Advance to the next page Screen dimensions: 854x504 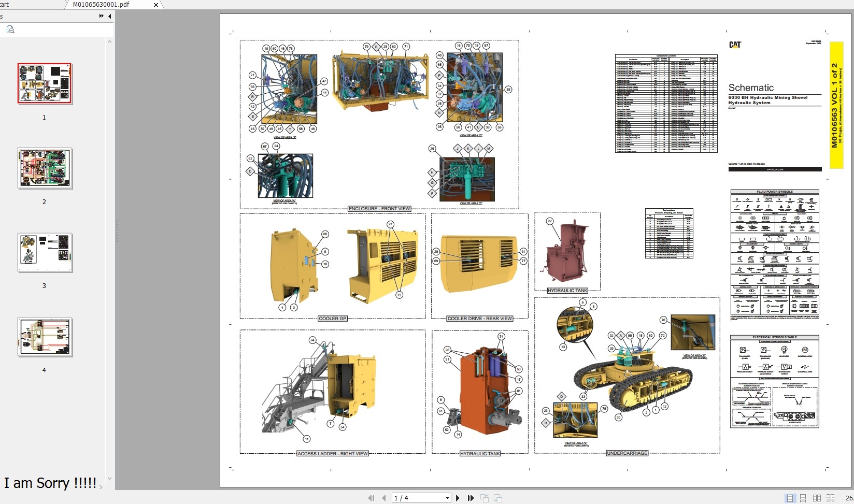point(458,498)
